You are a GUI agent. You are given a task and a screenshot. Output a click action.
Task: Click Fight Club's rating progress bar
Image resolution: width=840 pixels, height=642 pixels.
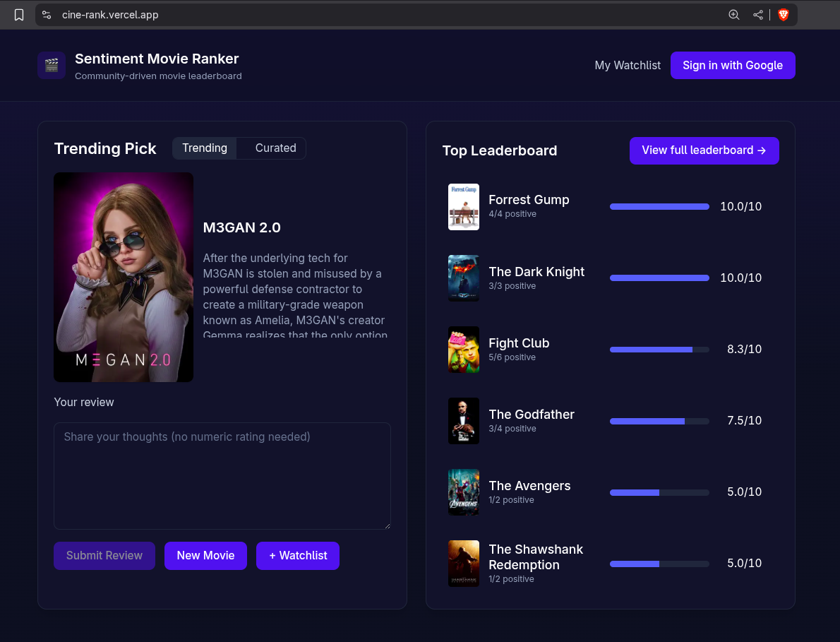659,349
